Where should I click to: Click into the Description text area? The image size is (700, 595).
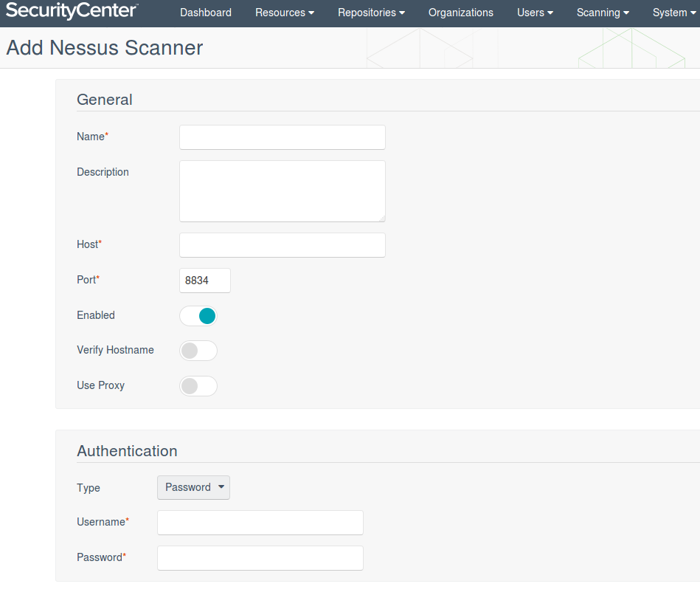click(x=283, y=191)
